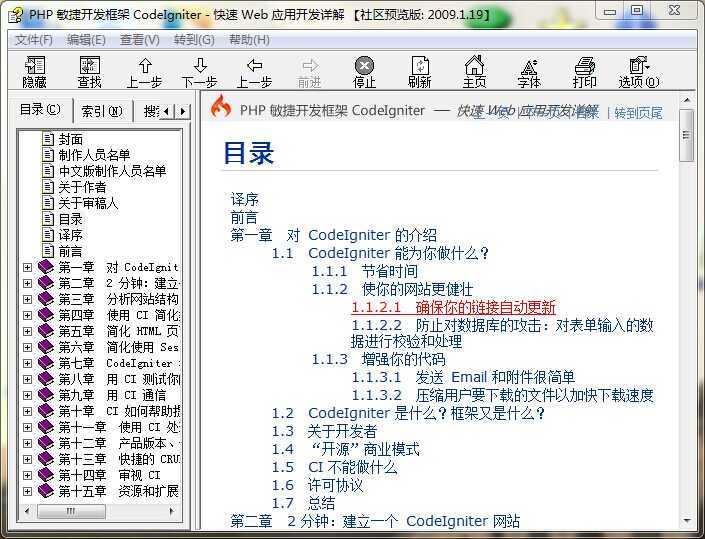The image size is (705, 539).
Task: Click the tree pane scroll-right arrow
Action: coord(171,511)
